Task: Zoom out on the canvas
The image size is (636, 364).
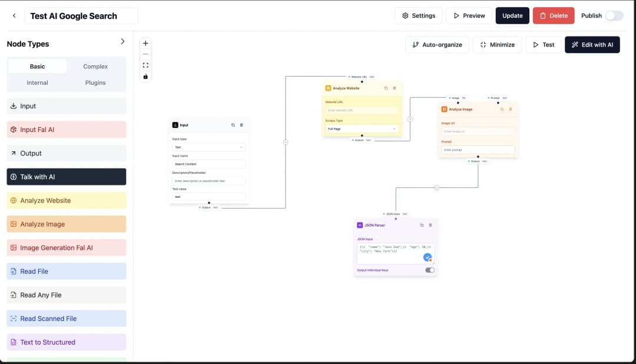Action: 145,54
